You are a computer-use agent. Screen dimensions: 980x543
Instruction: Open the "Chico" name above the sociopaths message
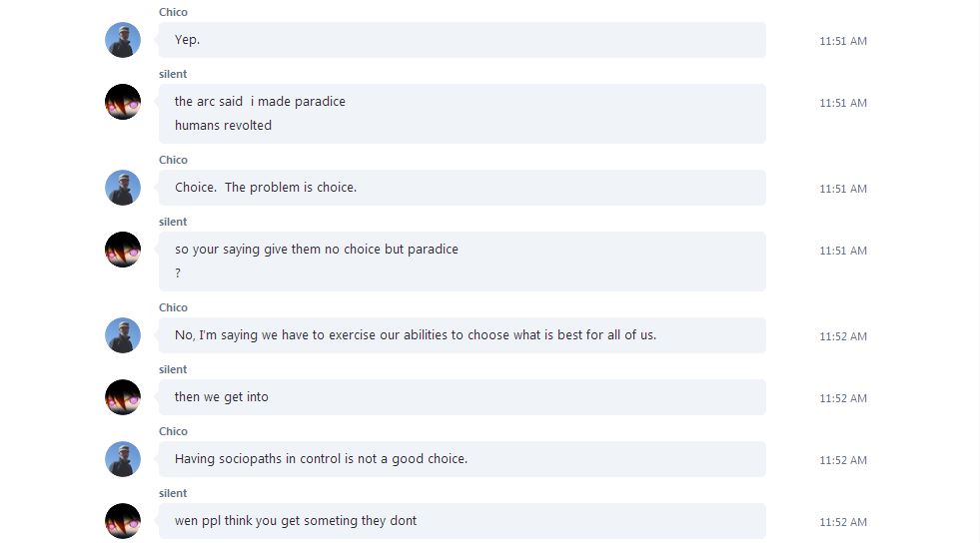(x=173, y=431)
